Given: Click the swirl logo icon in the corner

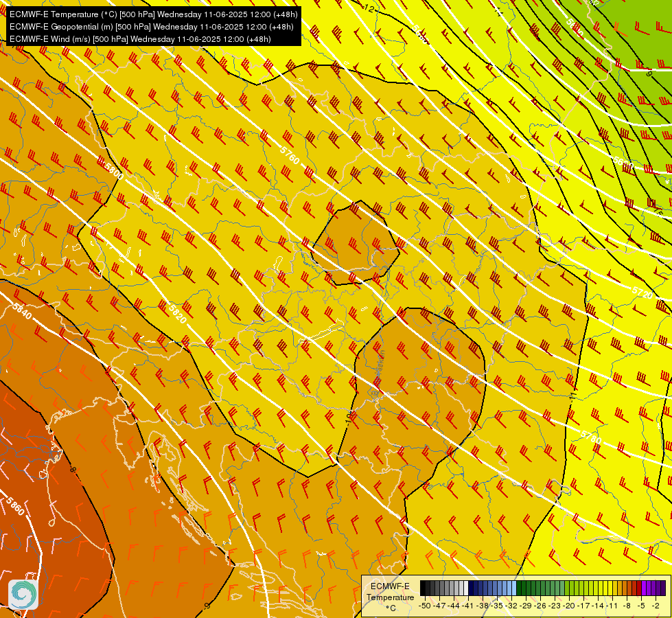Looking at the screenshot, I should (x=23, y=595).
